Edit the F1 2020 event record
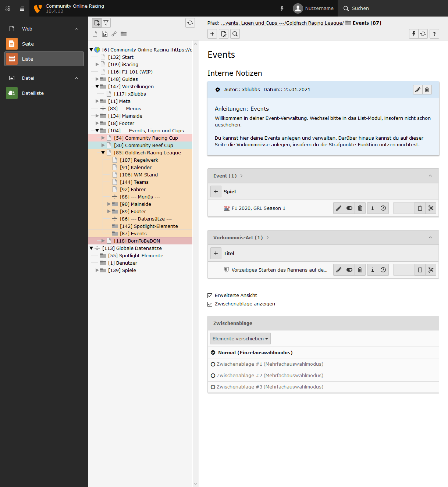This screenshot has width=448, height=487. point(338,208)
